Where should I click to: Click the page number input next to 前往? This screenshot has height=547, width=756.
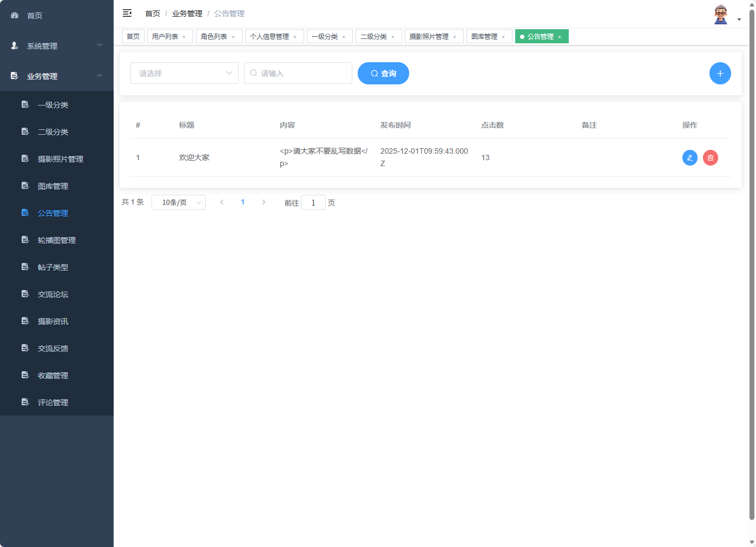313,202
